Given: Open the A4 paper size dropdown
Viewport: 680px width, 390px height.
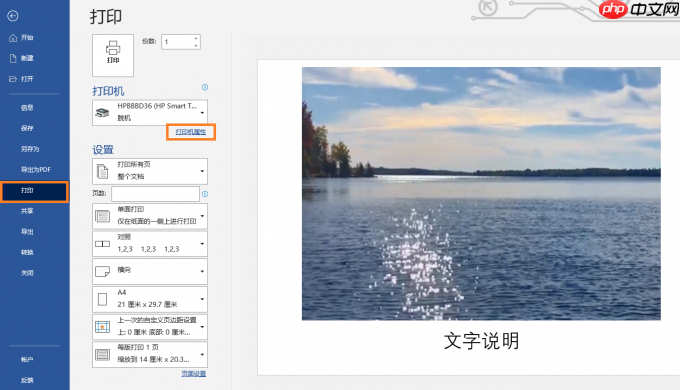Looking at the screenshot, I should (150, 299).
